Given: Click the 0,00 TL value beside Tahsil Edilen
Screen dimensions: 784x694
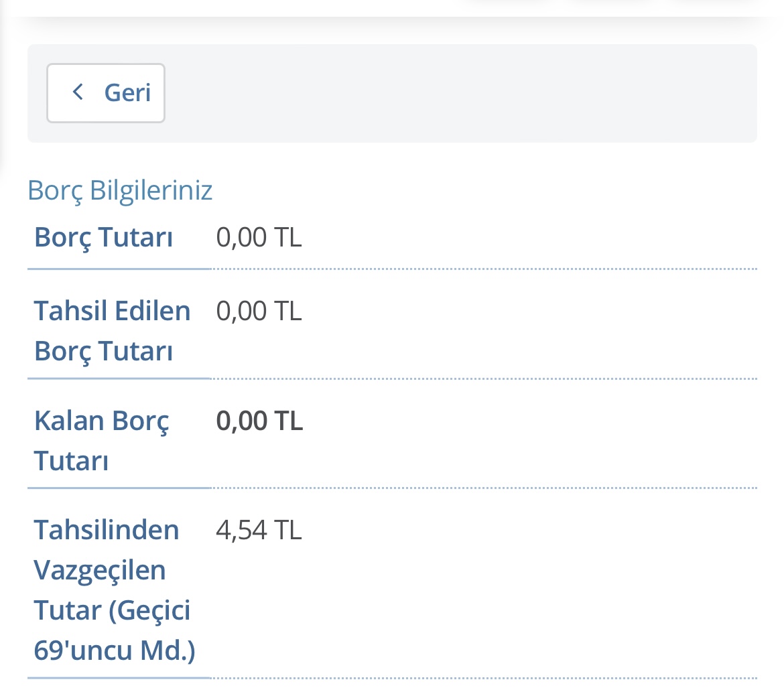Looking at the screenshot, I should coord(259,311).
